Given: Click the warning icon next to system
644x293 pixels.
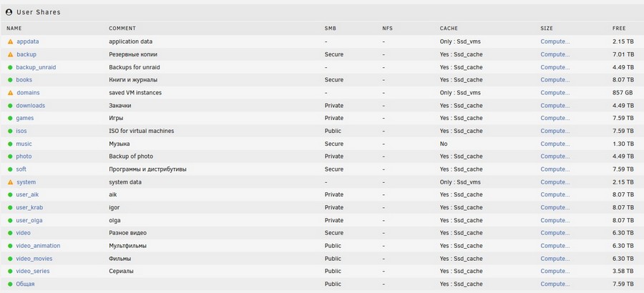Looking at the screenshot, I should pyautogui.click(x=10, y=182).
